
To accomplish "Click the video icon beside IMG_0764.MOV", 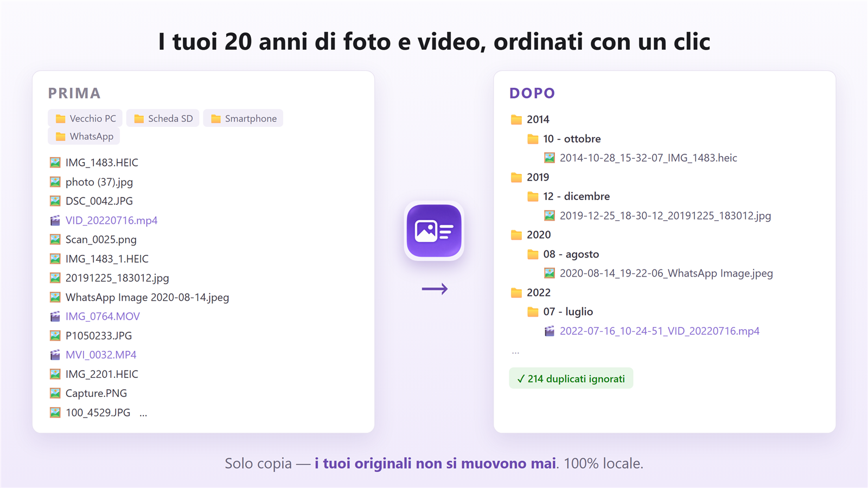I will point(55,316).
